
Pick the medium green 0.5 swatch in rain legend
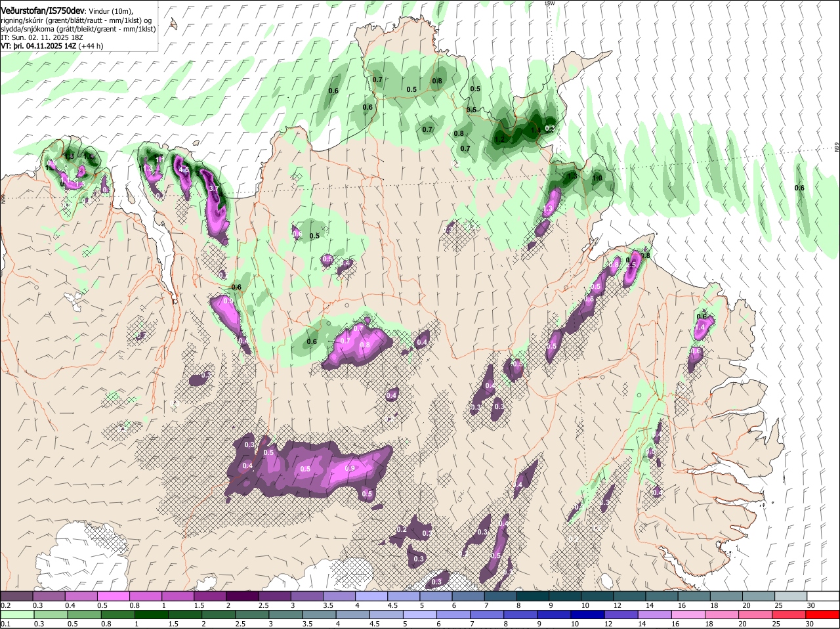[x=83, y=615]
